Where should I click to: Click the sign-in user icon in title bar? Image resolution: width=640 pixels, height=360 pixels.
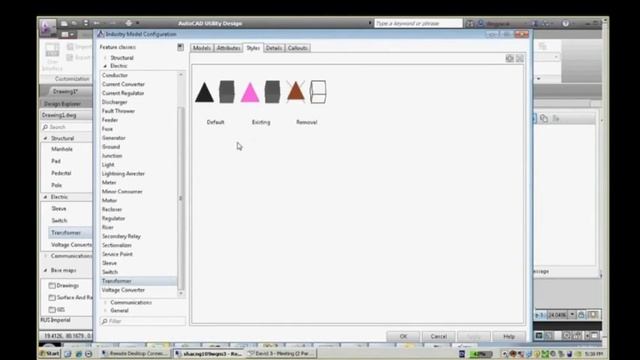pyautogui.click(x=481, y=24)
